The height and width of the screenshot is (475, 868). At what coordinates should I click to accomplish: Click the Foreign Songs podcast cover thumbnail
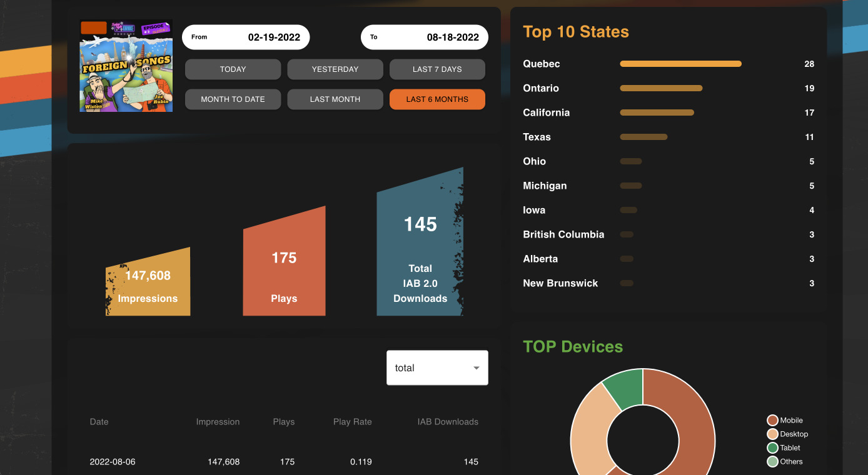click(x=126, y=66)
